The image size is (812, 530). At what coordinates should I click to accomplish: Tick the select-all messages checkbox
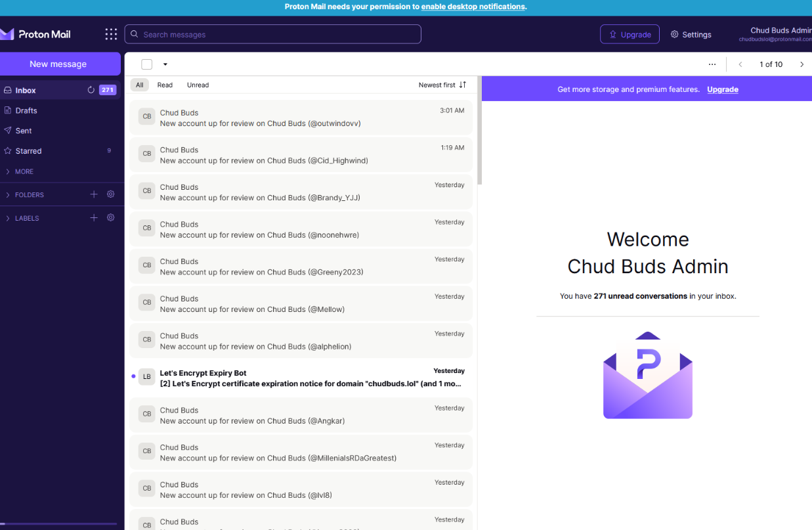coord(147,64)
